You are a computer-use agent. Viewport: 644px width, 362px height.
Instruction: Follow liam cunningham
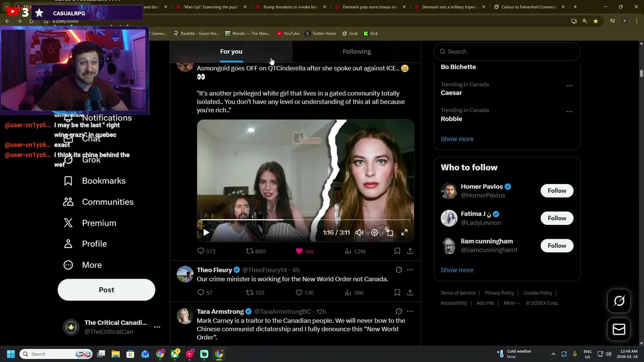[557, 246]
